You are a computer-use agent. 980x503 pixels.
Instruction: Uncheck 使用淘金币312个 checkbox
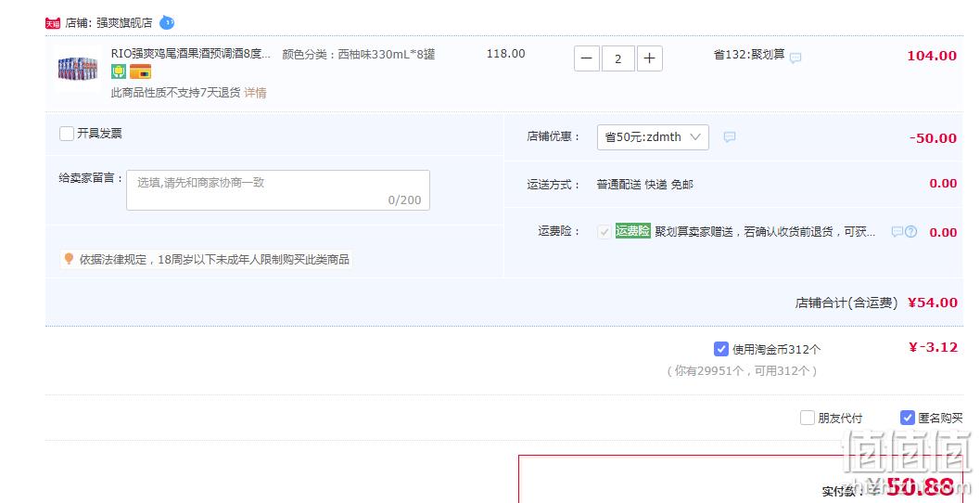tap(721, 349)
